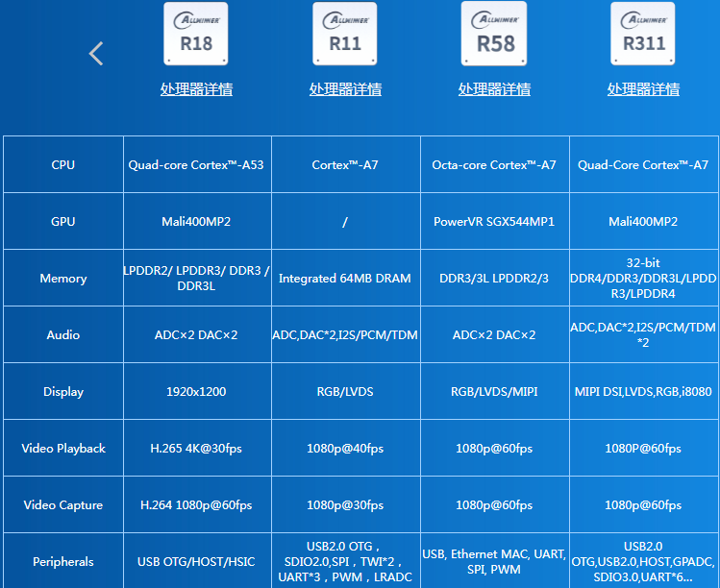Viewport: 720px width, 588px height.
Task: Click 1080p@30fps capture cell
Action: 346,504
